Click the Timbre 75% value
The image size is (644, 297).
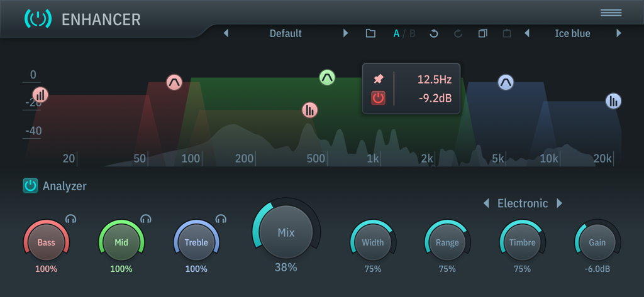pyautogui.click(x=523, y=269)
